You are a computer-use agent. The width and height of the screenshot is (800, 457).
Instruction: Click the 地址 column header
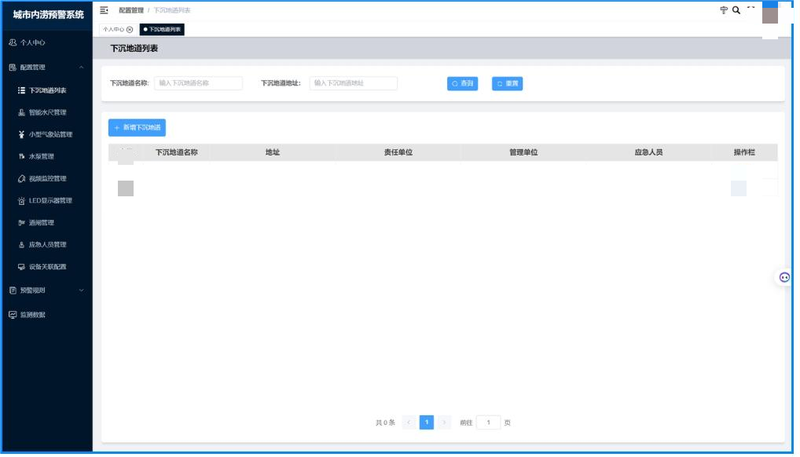click(272, 153)
